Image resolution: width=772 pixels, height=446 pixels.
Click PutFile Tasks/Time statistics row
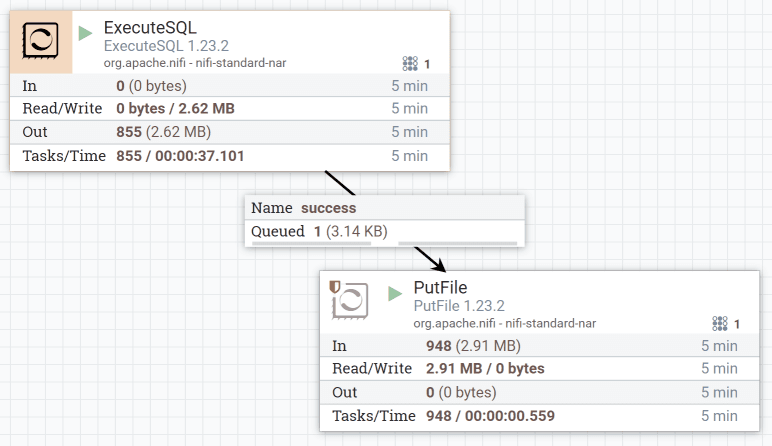[540, 416]
